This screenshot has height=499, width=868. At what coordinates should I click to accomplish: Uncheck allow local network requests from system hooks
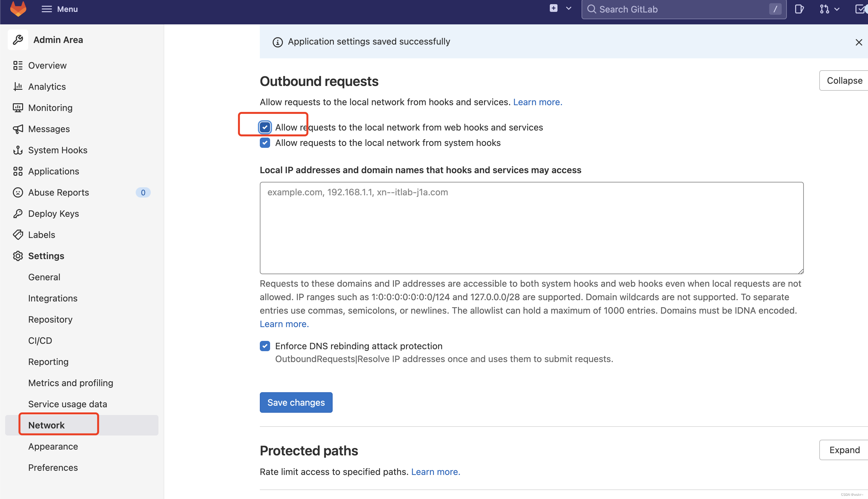click(265, 143)
